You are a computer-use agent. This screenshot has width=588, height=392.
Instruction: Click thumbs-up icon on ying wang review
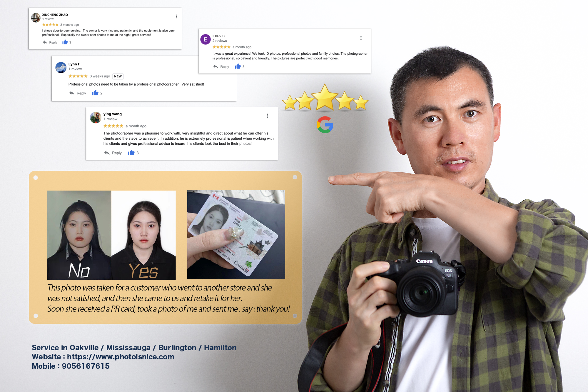[x=131, y=153]
